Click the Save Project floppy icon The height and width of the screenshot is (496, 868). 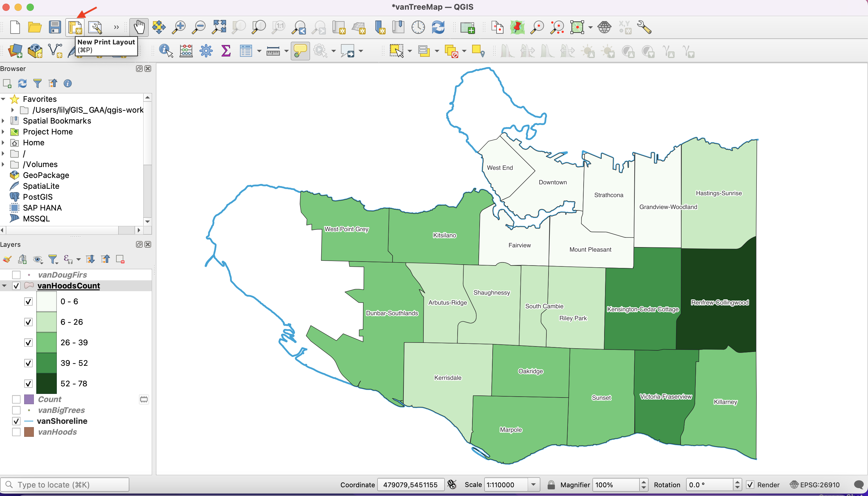tap(54, 27)
